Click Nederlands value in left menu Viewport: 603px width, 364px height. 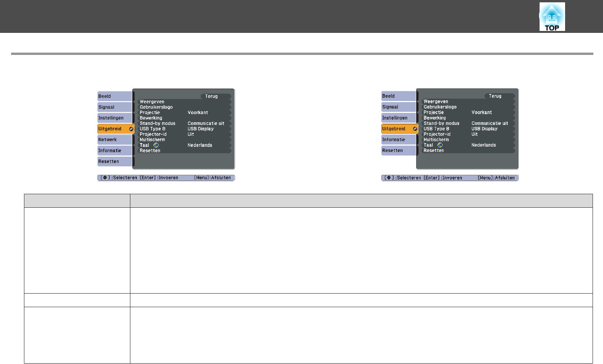[x=200, y=145]
